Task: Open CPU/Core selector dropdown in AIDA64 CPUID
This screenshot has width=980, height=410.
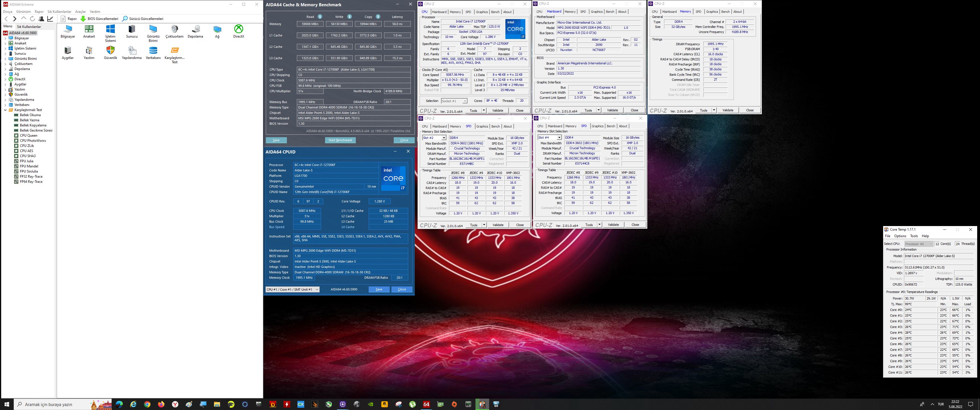Action: click(292, 290)
